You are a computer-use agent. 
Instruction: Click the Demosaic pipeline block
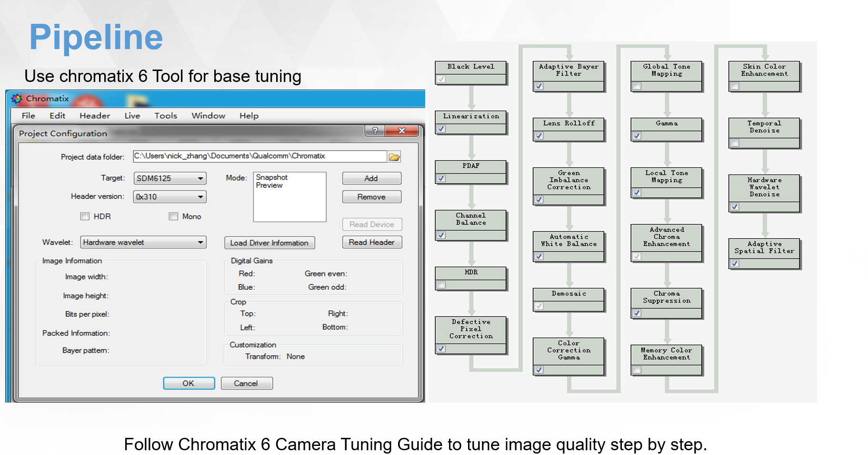click(x=569, y=300)
